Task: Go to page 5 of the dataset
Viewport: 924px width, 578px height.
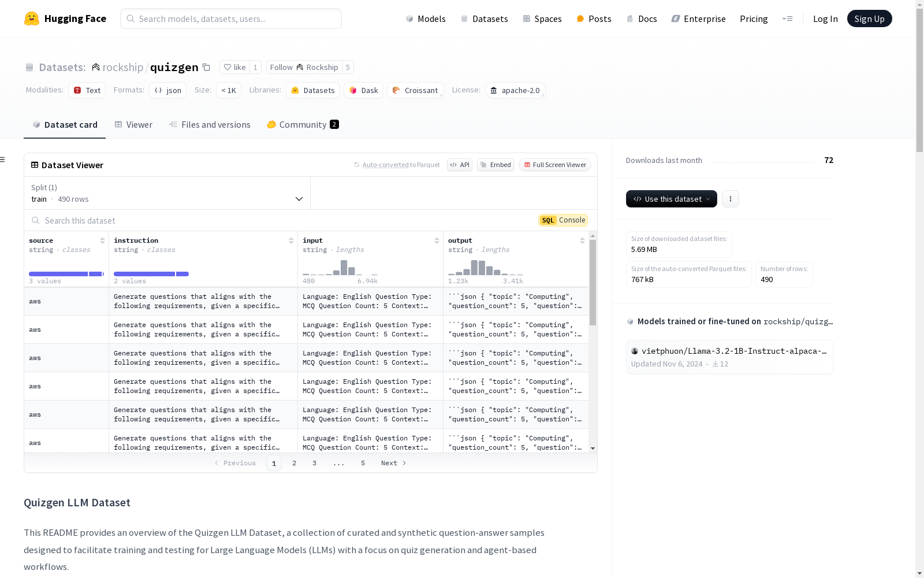Action: (363, 463)
